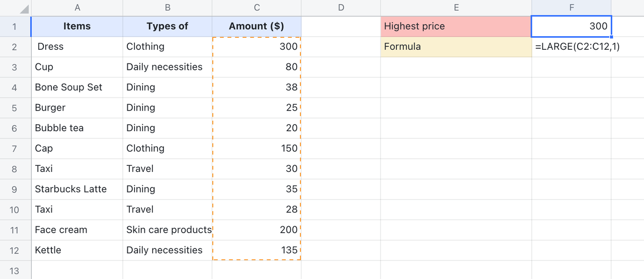Select the 'Bubble tea' item cell
The width and height of the screenshot is (644, 279).
click(77, 128)
